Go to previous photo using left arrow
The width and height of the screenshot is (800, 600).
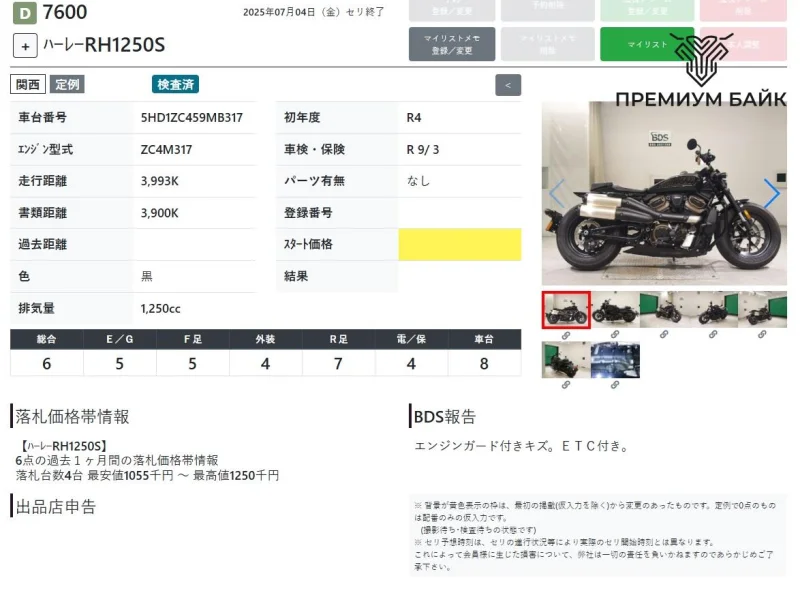(x=557, y=193)
